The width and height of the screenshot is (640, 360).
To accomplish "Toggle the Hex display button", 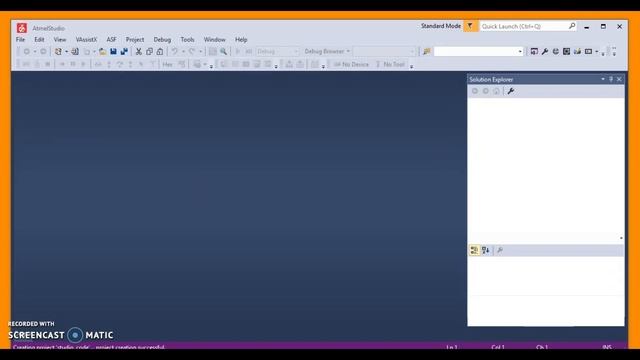I will point(167,64).
